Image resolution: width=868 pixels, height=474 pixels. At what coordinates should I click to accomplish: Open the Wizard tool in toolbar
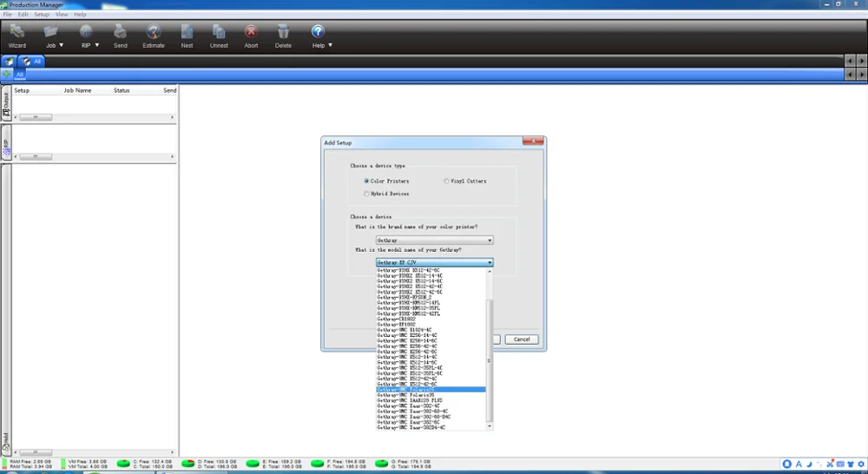[17, 31]
